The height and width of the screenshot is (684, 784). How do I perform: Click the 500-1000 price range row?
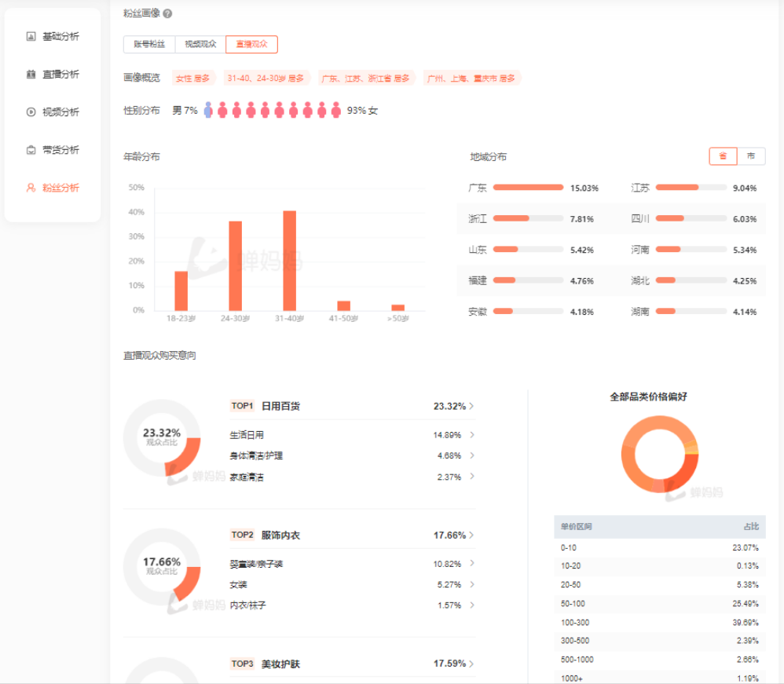click(660, 660)
